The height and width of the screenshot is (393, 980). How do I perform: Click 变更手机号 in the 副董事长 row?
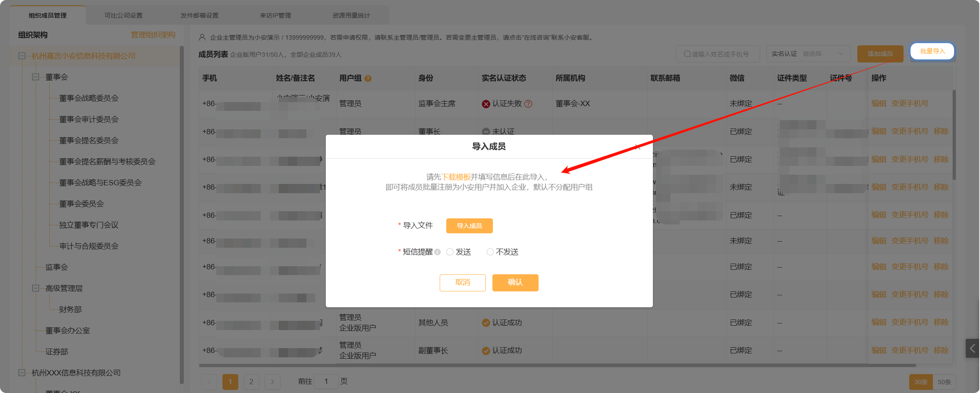pos(910,350)
